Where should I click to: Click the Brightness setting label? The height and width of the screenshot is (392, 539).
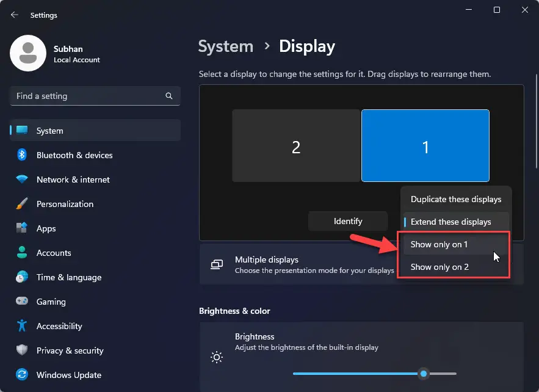[255, 336]
